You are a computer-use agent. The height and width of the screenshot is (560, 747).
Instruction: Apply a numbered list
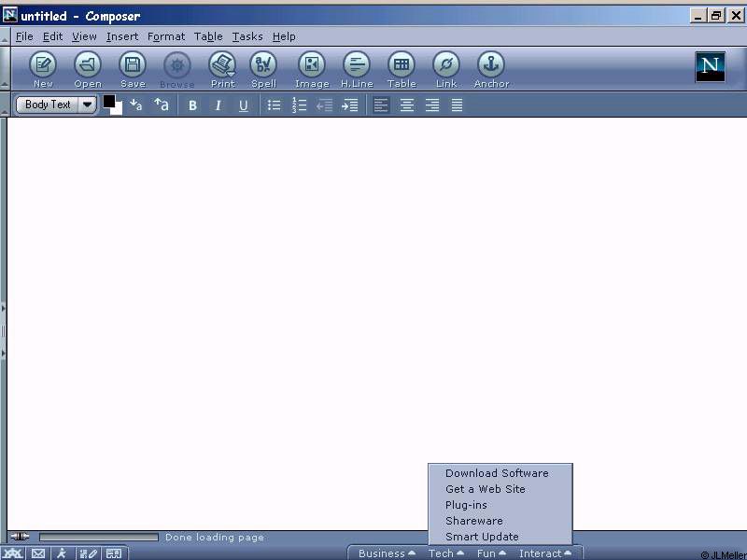point(299,105)
